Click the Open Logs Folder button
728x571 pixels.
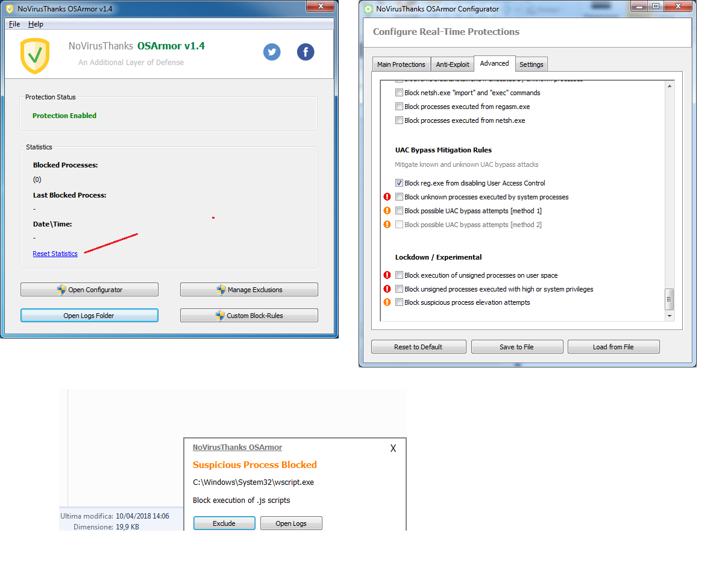click(89, 316)
